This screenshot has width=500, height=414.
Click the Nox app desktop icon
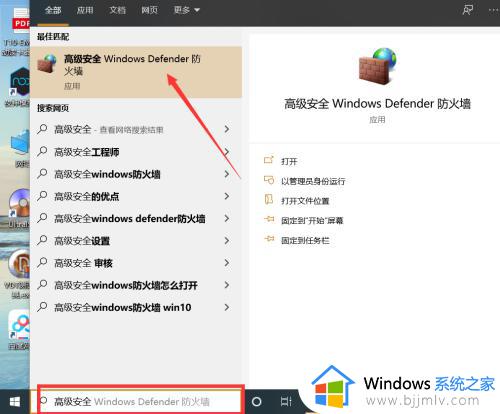[21, 81]
